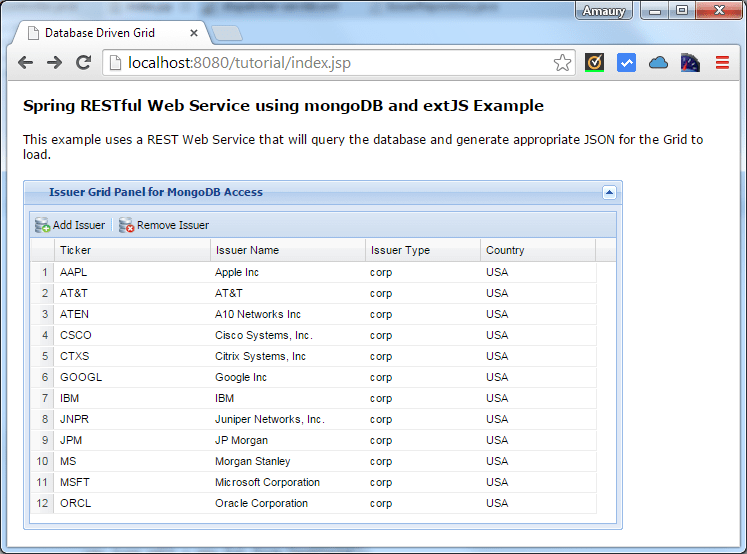Click the JP Morgan issuer name
Image resolution: width=747 pixels, height=554 pixels.
(x=241, y=440)
